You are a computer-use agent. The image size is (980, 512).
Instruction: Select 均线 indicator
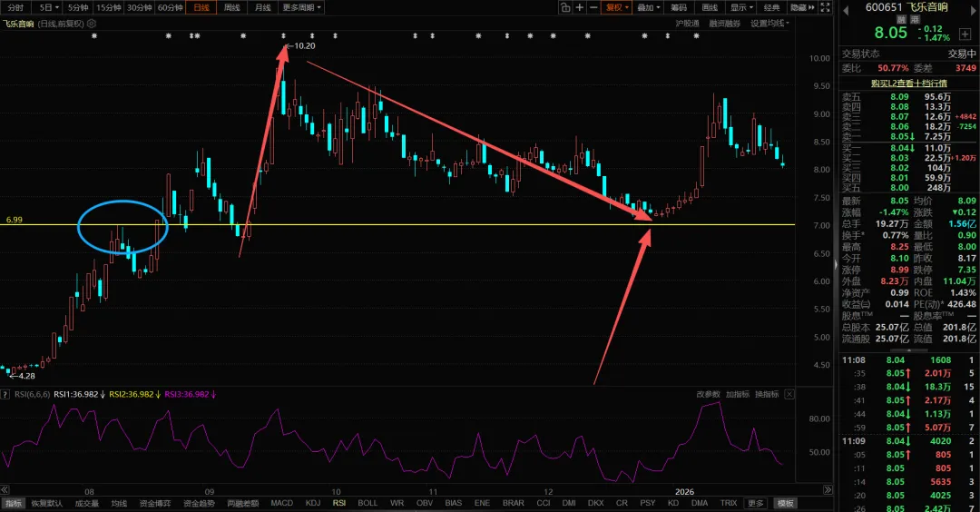pos(120,503)
